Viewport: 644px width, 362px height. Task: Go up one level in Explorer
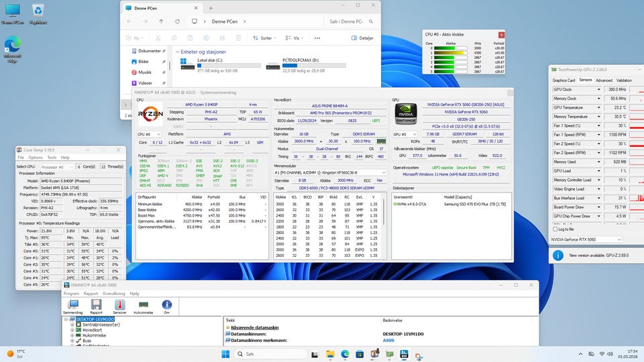click(x=161, y=21)
